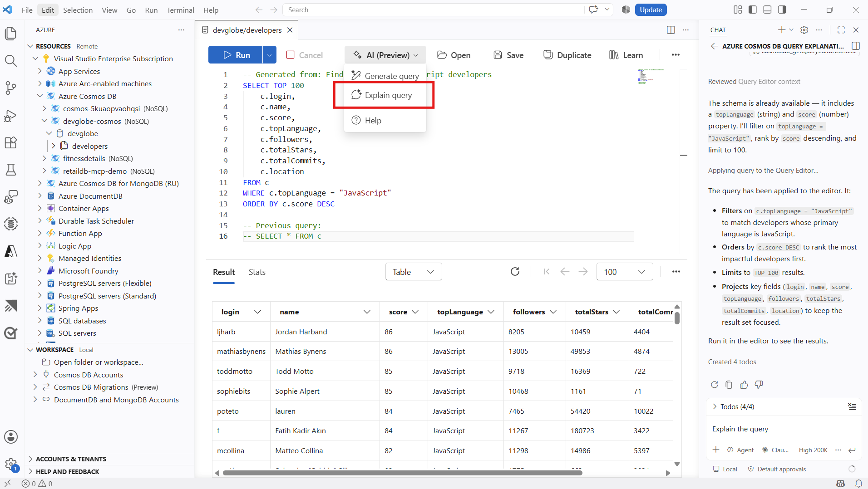This screenshot has width=868, height=489.
Task: Choose Generate query from the AI menu
Action: 385,76
